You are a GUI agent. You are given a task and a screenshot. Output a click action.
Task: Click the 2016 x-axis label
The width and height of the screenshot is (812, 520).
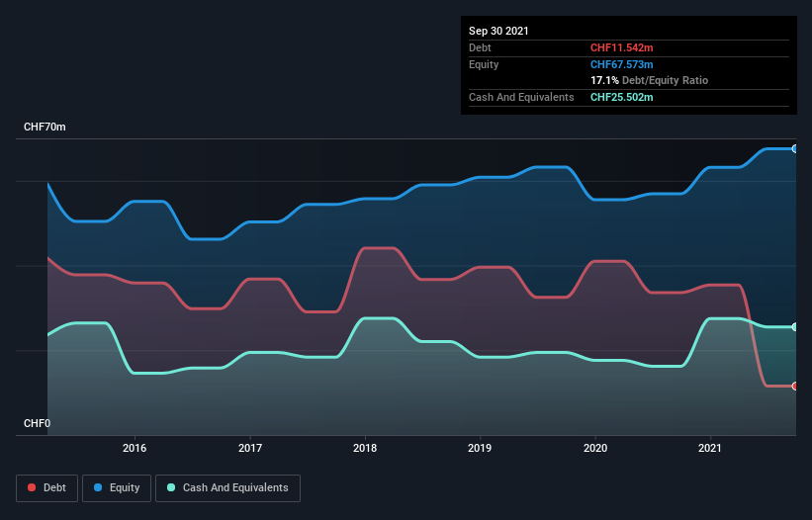point(135,448)
